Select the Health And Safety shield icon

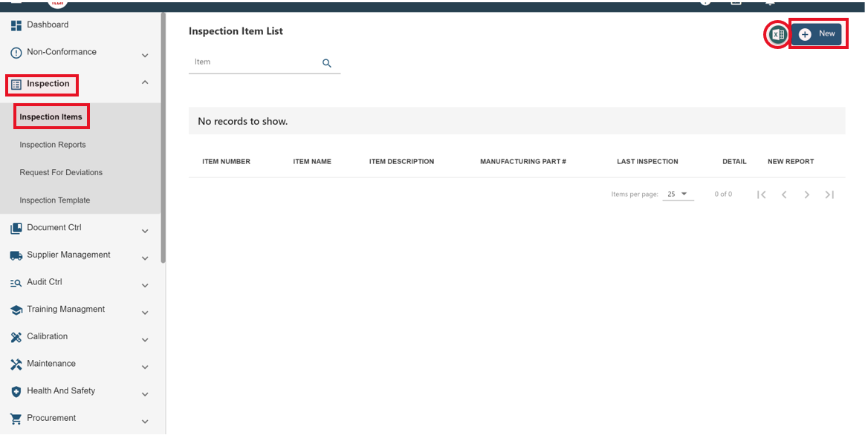pos(16,390)
